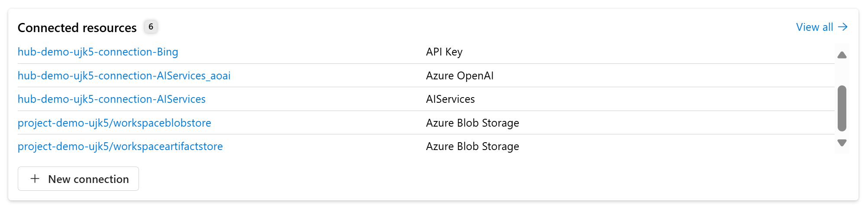Screen dimensions: 868x209
Task: Click Azure Blob Storage in the workspaceartifactstore row
Action: 472,147
